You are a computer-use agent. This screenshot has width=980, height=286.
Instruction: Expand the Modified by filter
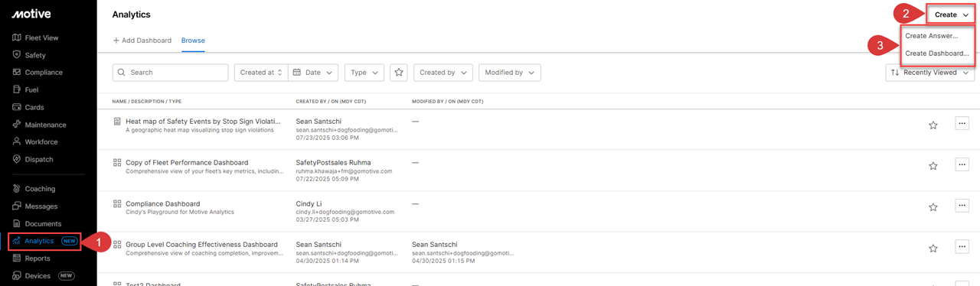click(x=509, y=73)
